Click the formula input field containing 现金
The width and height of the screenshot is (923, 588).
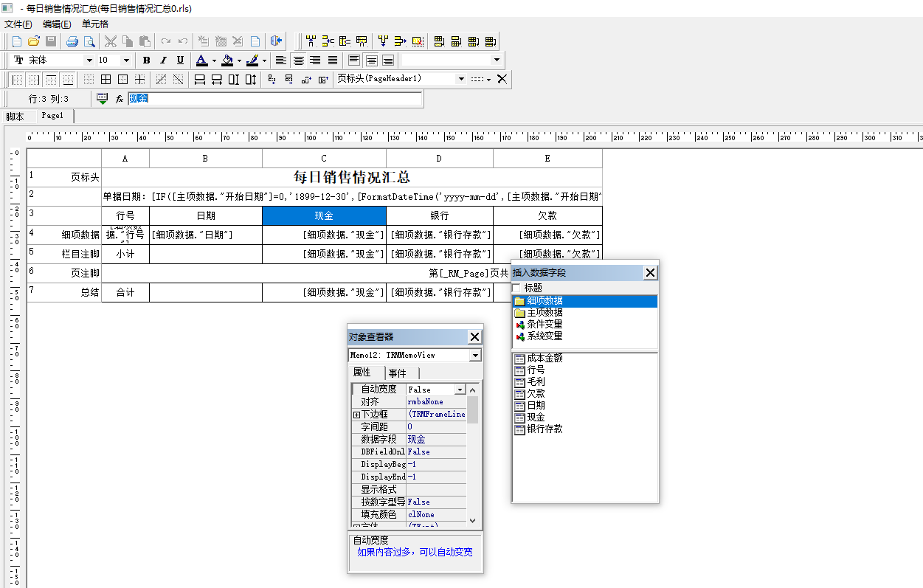tap(275, 99)
